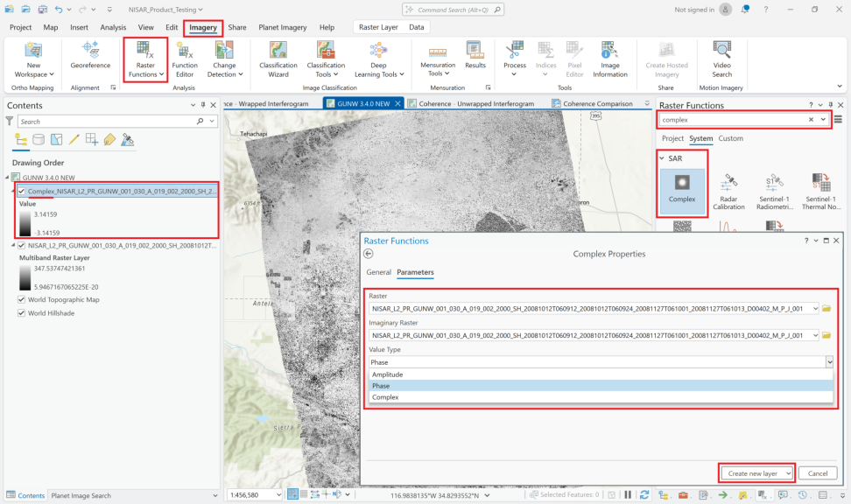This screenshot has height=504, width=851.
Task: Open Deep Learning Tools
Action: click(x=379, y=59)
